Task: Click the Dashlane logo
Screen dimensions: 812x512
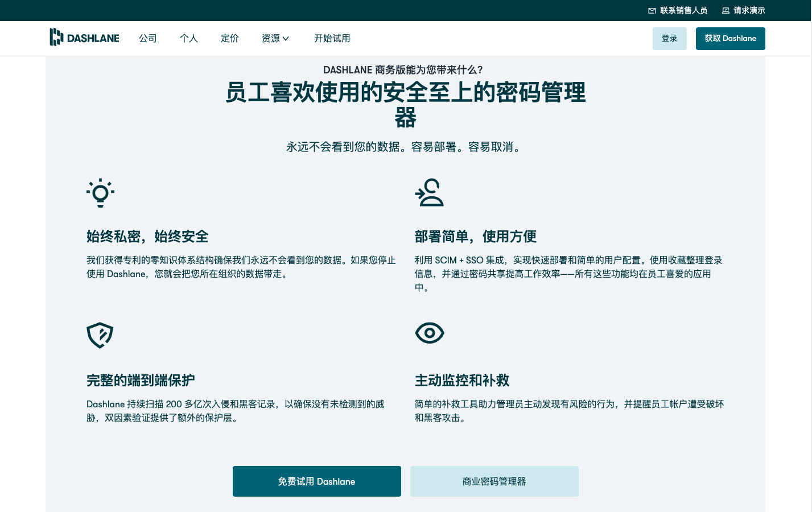Action: (84, 38)
